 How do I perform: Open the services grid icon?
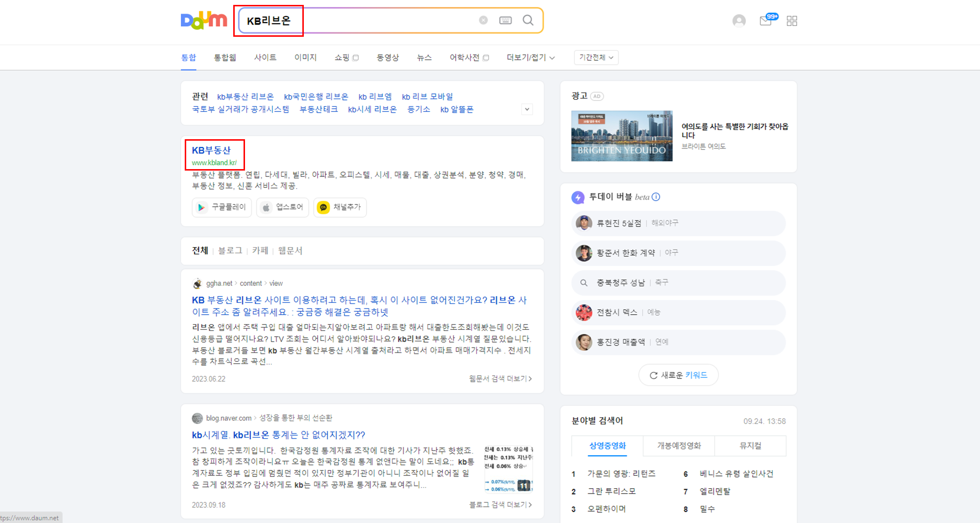click(792, 21)
